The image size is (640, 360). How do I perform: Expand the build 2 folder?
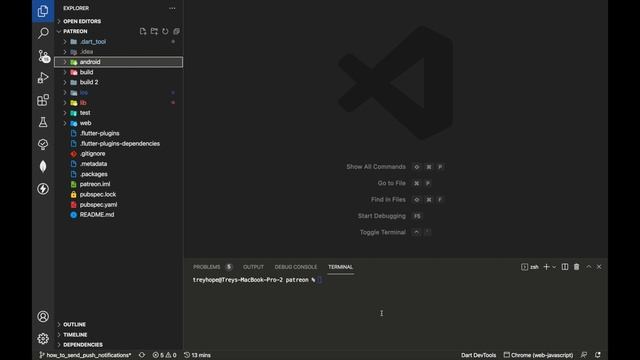tap(118, 82)
